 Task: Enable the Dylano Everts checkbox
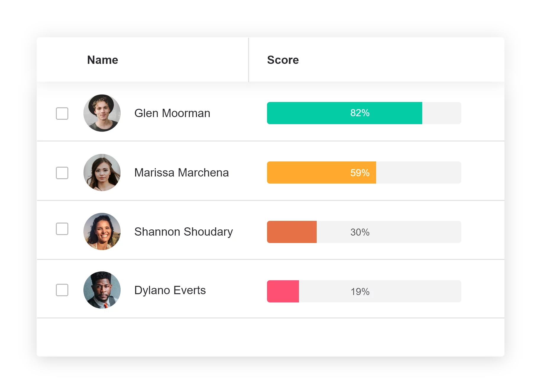[62, 290]
